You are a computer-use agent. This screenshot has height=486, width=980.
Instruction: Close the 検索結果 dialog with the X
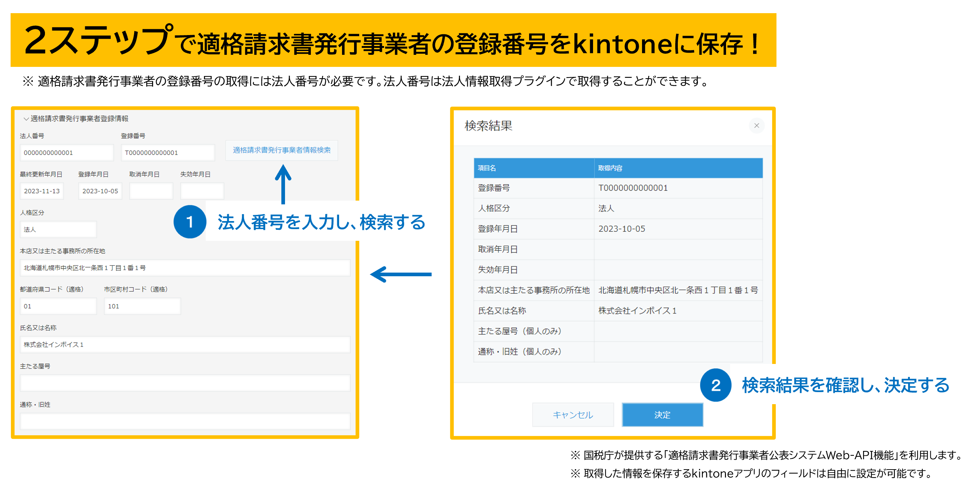tap(756, 126)
